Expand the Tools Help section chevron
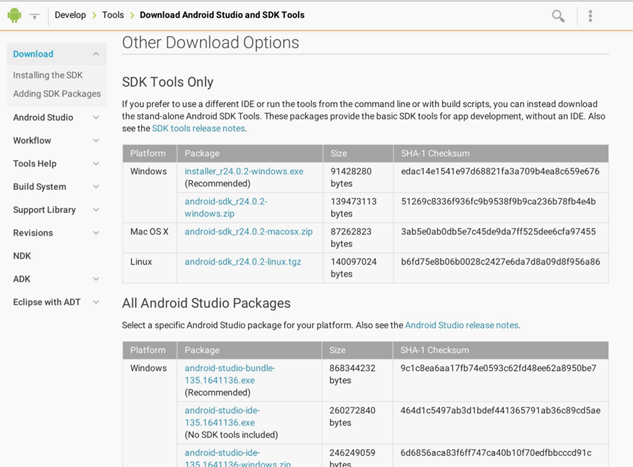This screenshot has width=633, height=467. click(x=96, y=164)
